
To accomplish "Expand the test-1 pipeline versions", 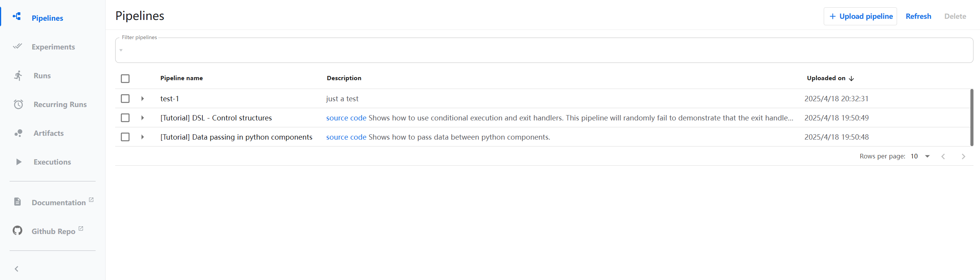I will point(142,99).
